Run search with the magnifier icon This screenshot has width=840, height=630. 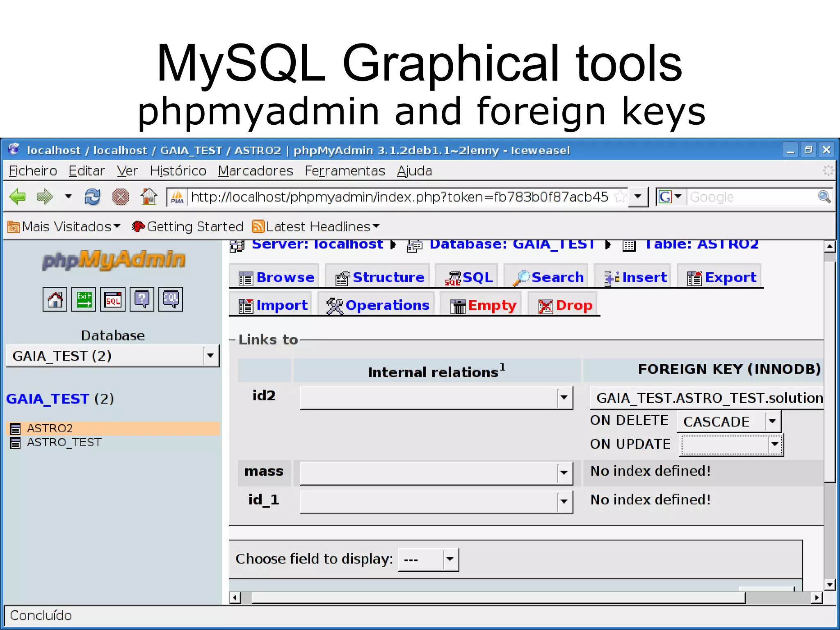(824, 197)
